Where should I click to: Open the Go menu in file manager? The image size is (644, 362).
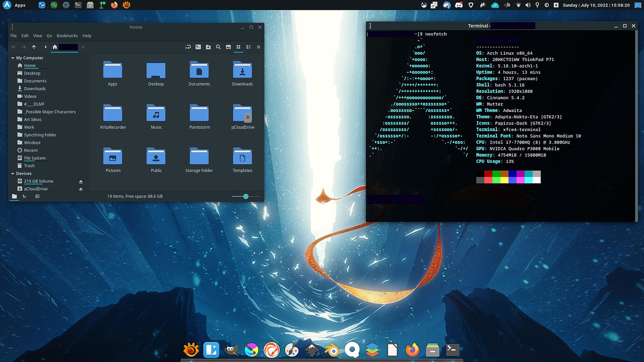point(49,35)
